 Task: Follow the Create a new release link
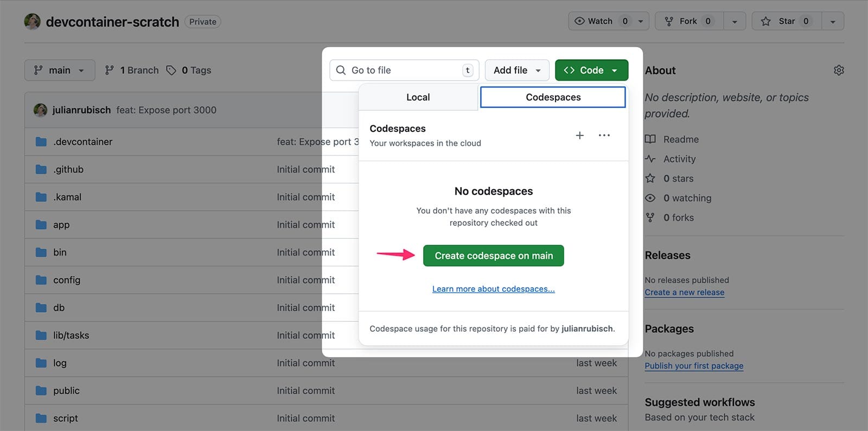tap(684, 293)
